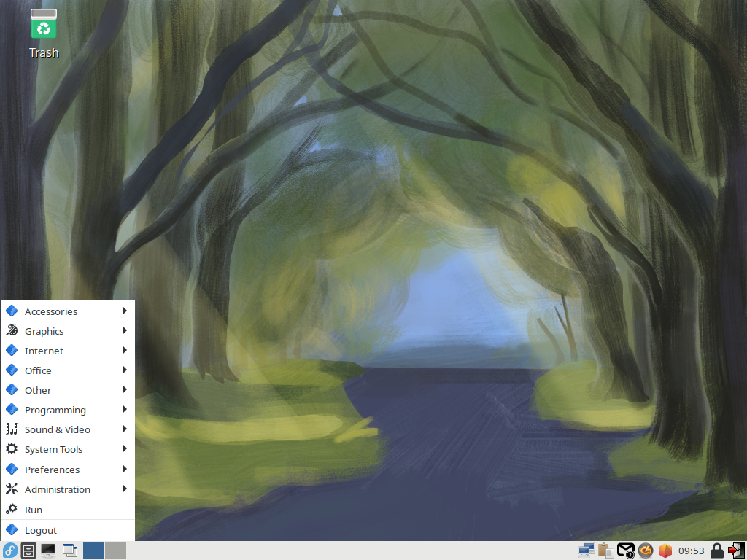The width and height of the screenshot is (747, 560).
Task: Click the red cube tray icon
Action: (665, 551)
